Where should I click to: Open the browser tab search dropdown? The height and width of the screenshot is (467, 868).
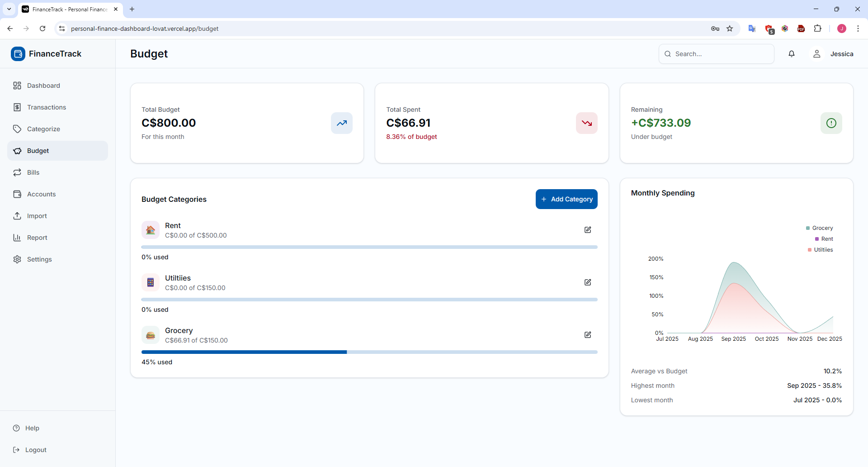(9, 9)
